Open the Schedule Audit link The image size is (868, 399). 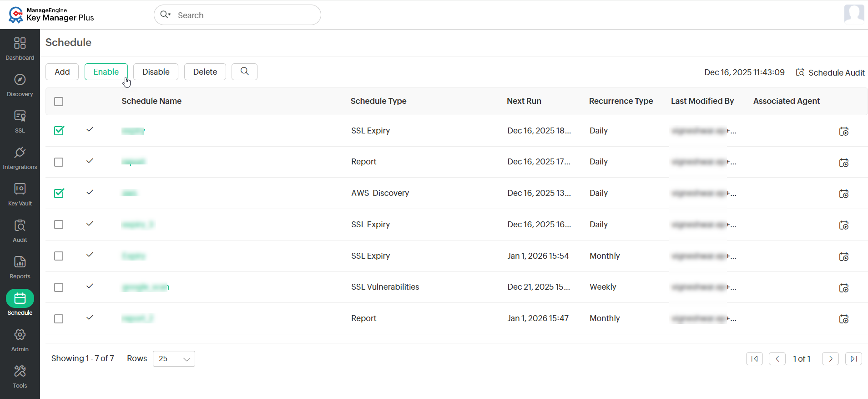(x=830, y=72)
